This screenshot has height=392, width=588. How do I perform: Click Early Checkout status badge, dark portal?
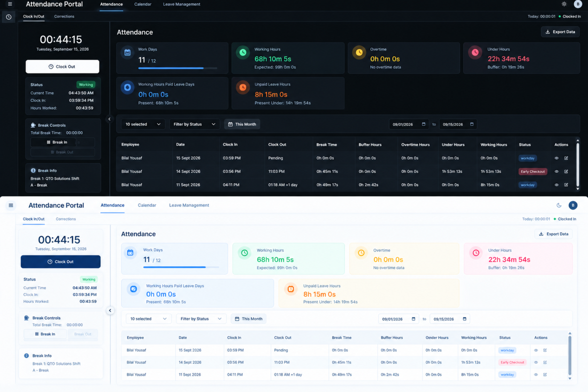click(533, 171)
